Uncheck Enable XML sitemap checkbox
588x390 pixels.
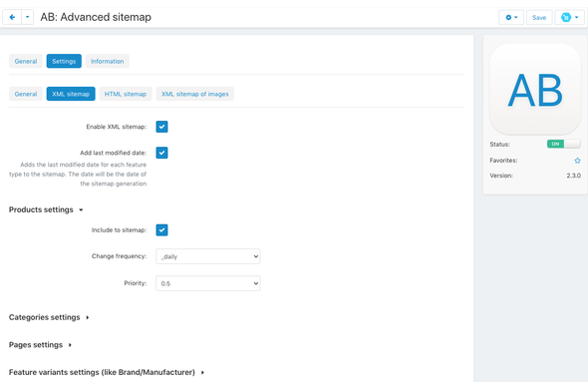(161, 127)
